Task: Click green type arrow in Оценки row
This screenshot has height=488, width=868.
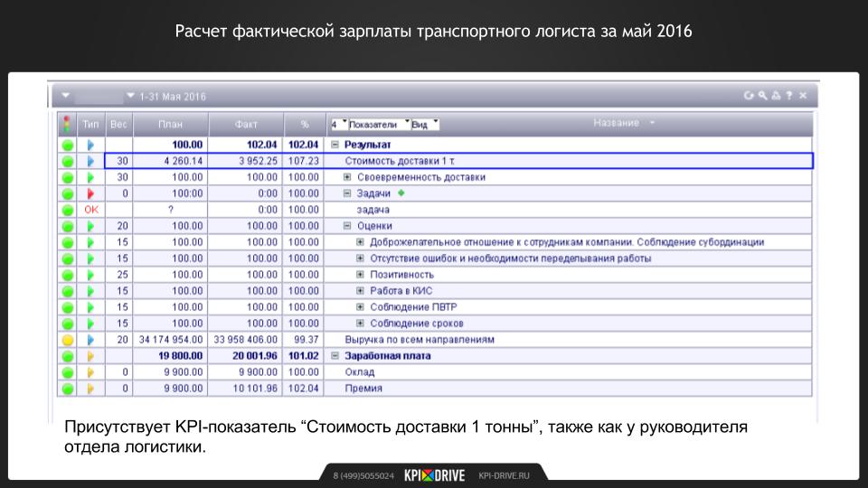Action: click(90, 226)
